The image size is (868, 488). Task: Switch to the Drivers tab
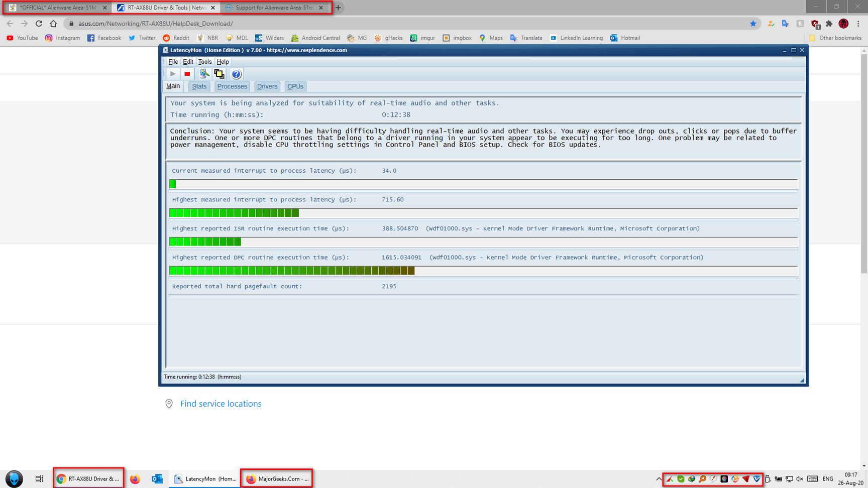click(x=267, y=86)
